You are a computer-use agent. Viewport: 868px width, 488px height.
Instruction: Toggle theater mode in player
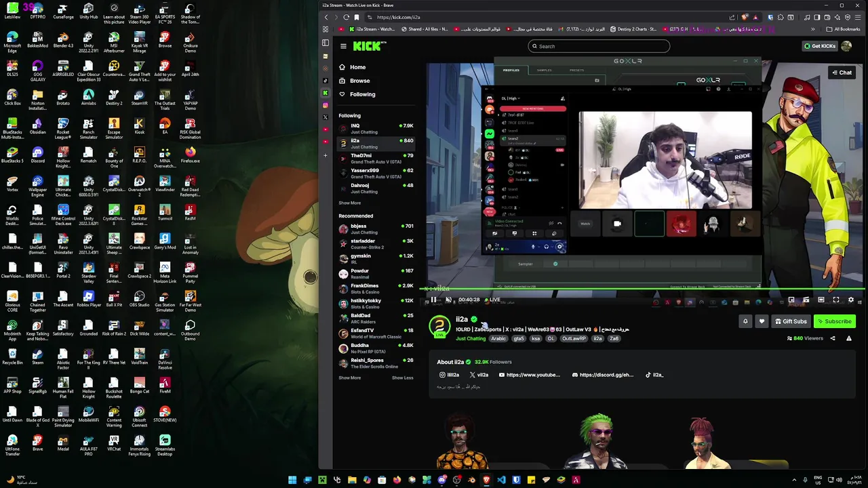tap(821, 300)
